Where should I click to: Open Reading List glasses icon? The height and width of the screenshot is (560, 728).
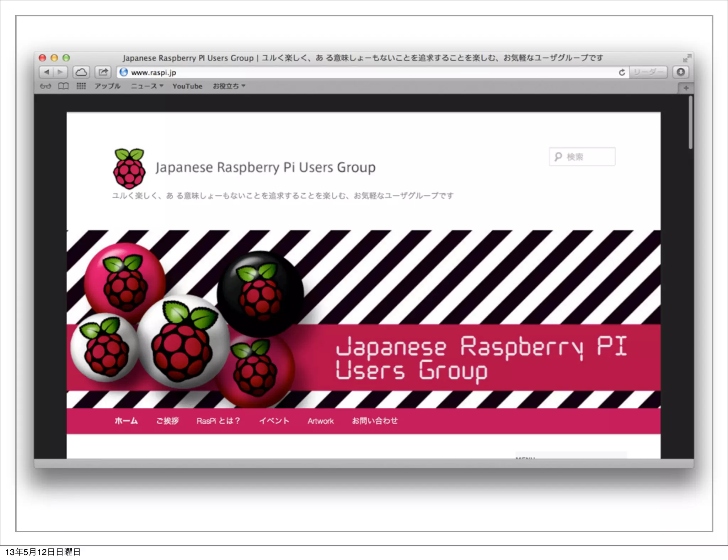[x=45, y=86]
